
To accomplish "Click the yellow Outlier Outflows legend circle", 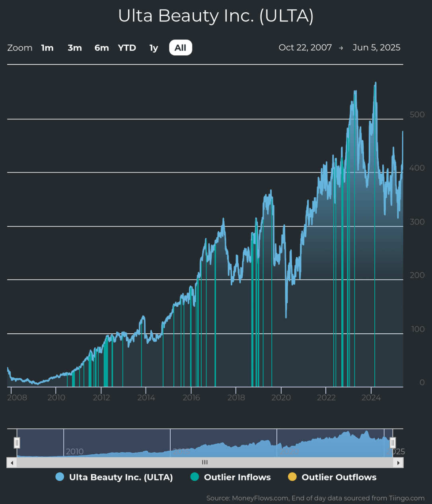I will [x=292, y=477].
